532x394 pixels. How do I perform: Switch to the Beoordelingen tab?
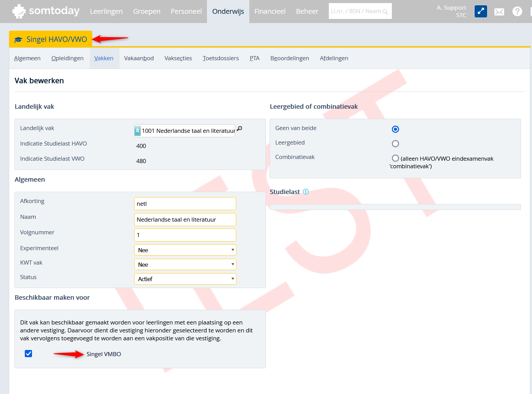tap(290, 58)
